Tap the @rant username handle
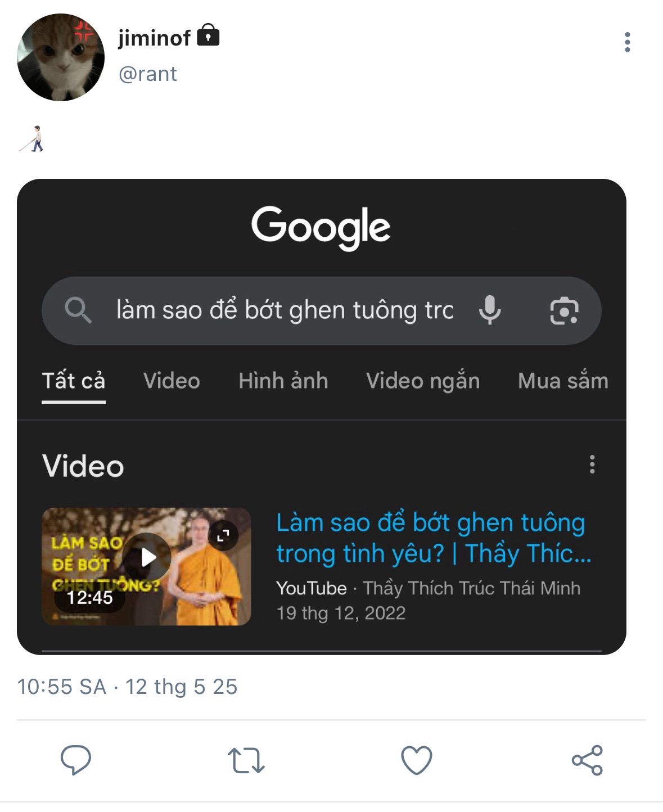This screenshot has width=663, height=812. [x=148, y=74]
